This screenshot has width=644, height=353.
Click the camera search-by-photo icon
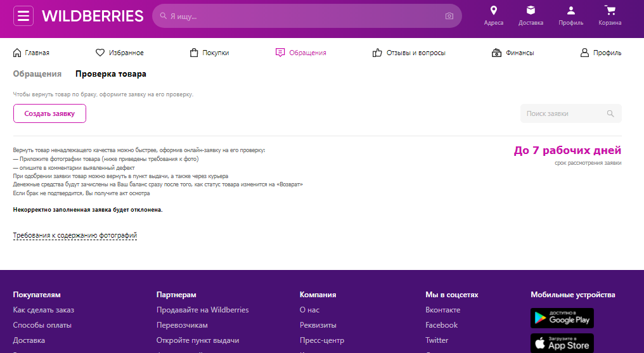(x=449, y=16)
